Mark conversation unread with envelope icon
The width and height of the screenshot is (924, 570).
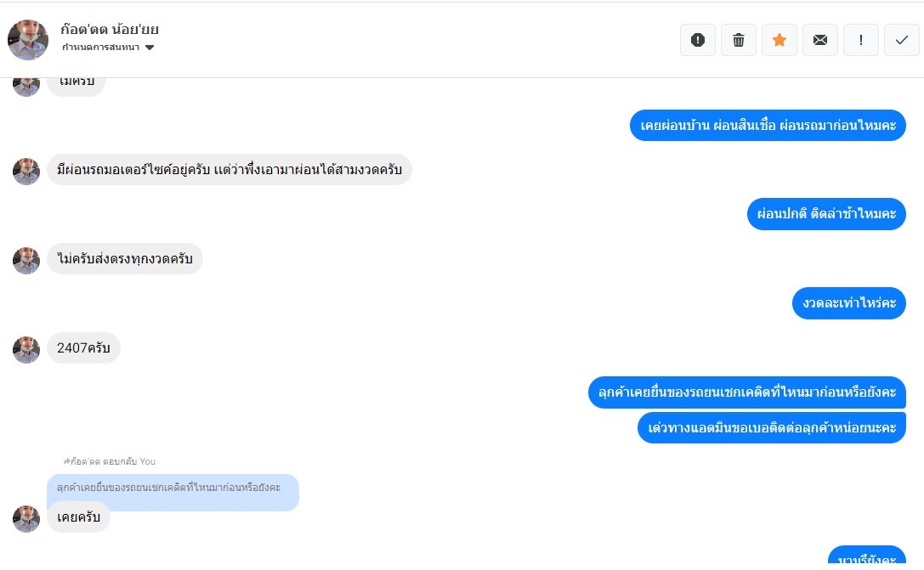tap(820, 40)
